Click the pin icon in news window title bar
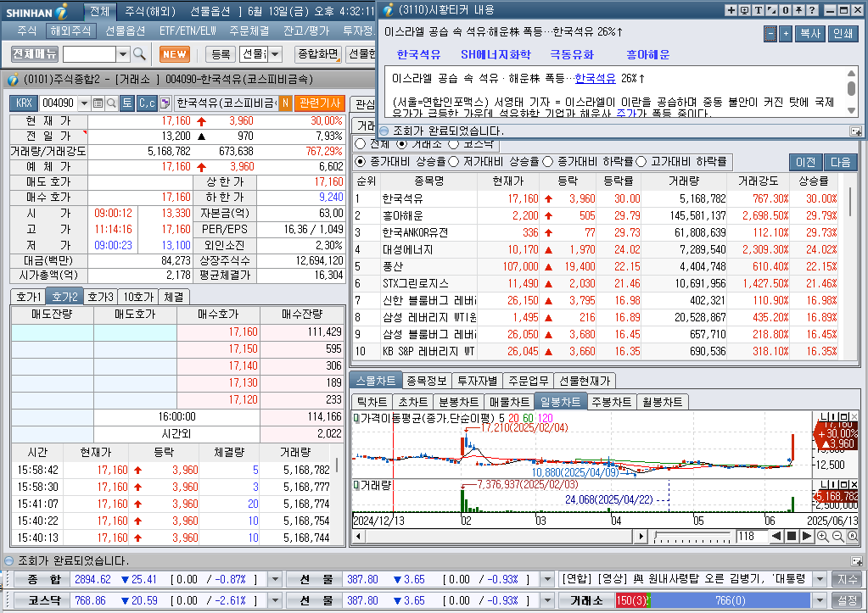The height and width of the screenshot is (613, 868). 798,10
